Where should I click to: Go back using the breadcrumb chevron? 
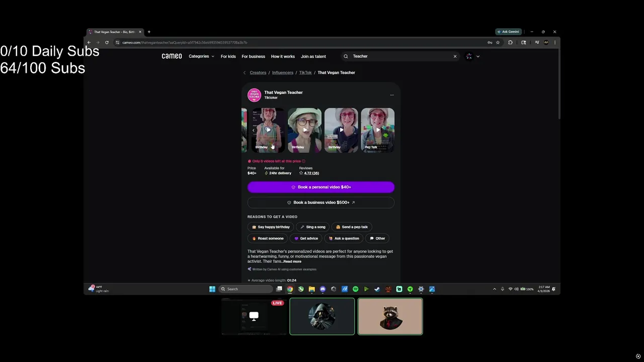point(245,72)
